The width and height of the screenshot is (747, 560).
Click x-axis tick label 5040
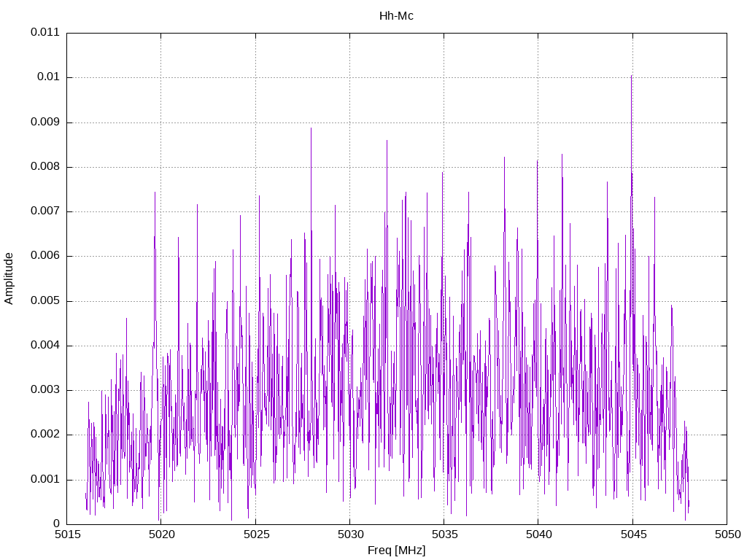tap(539, 534)
